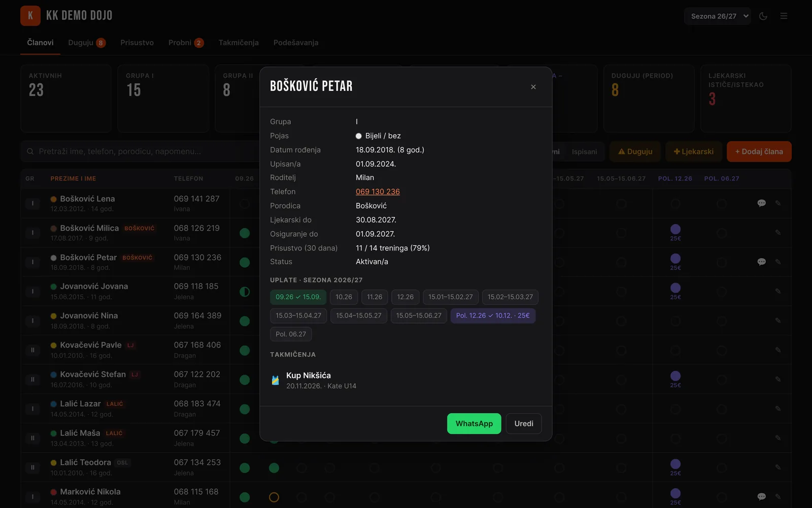
Task: Open message icon for Marković Nikola
Action: [x=762, y=497]
